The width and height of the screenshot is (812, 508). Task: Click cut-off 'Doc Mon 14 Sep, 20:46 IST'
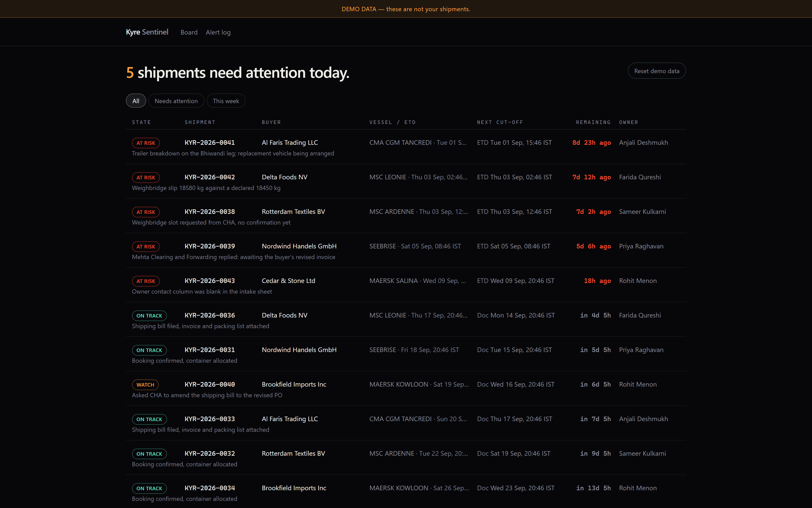tap(516, 315)
